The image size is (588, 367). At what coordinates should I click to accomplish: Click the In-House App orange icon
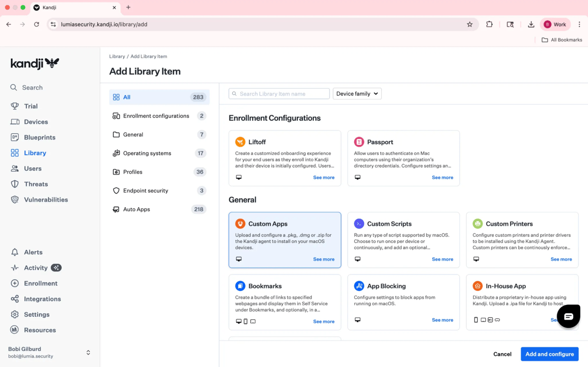click(x=478, y=286)
